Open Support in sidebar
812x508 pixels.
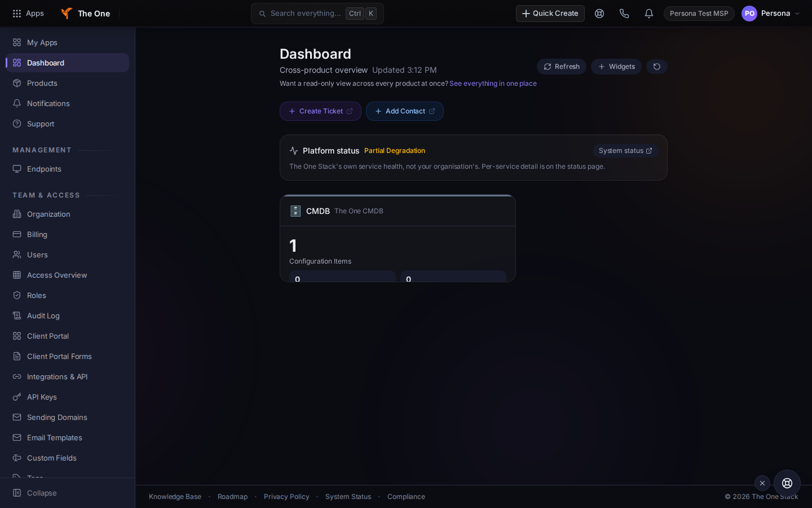click(68, 124)
